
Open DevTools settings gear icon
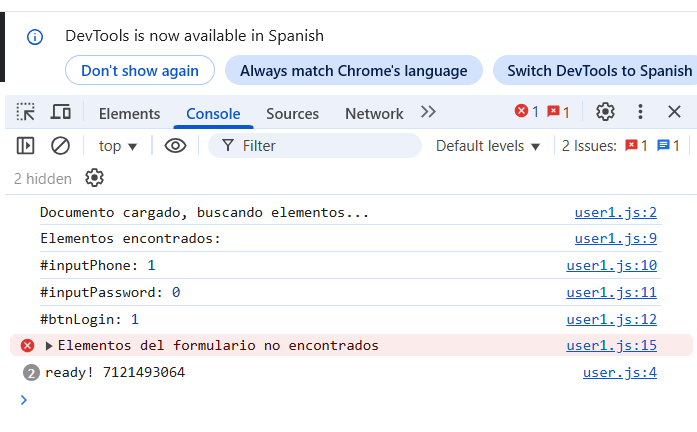605,112
